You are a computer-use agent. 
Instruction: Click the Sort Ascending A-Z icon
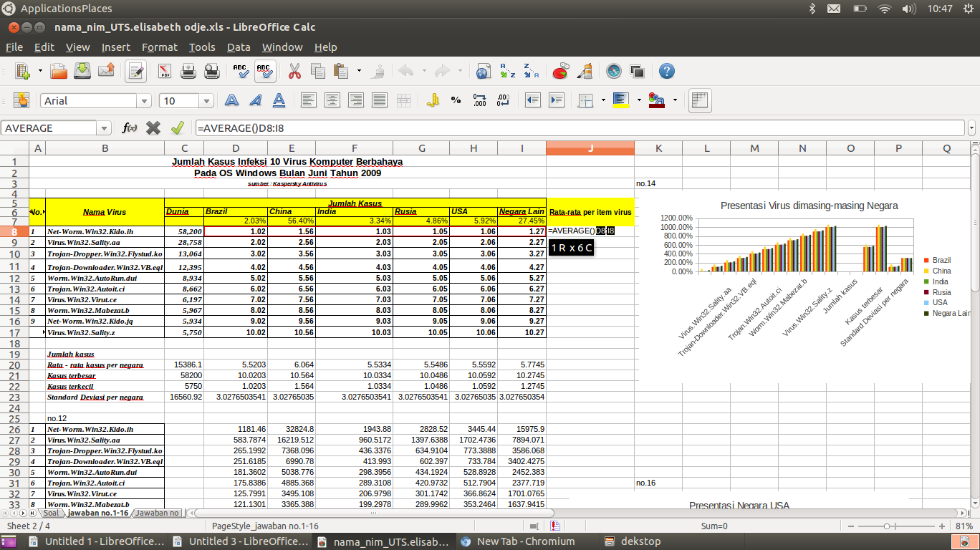coord(507,71)
